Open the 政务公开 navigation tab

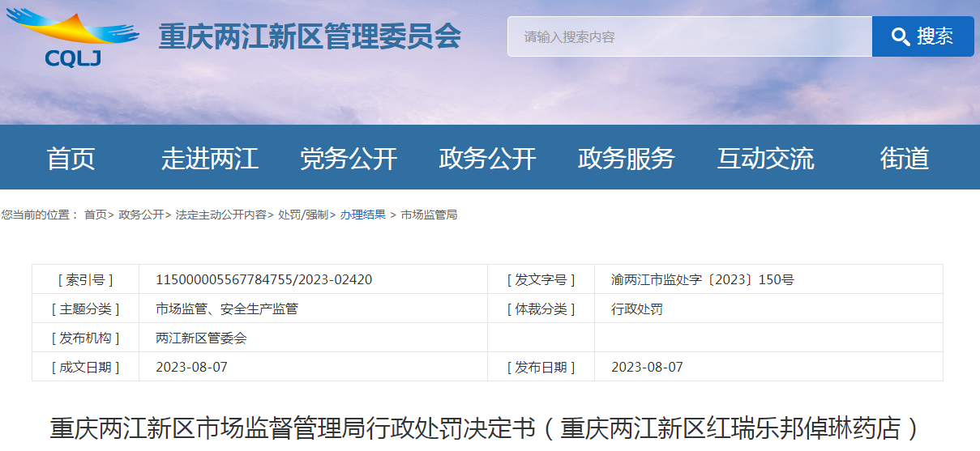pos(487,158)
